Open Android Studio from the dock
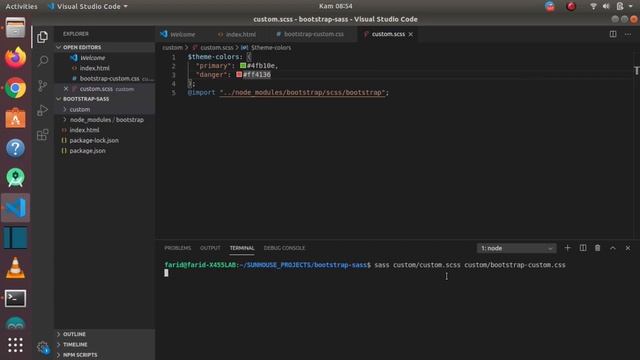 (x=16, y=178)
